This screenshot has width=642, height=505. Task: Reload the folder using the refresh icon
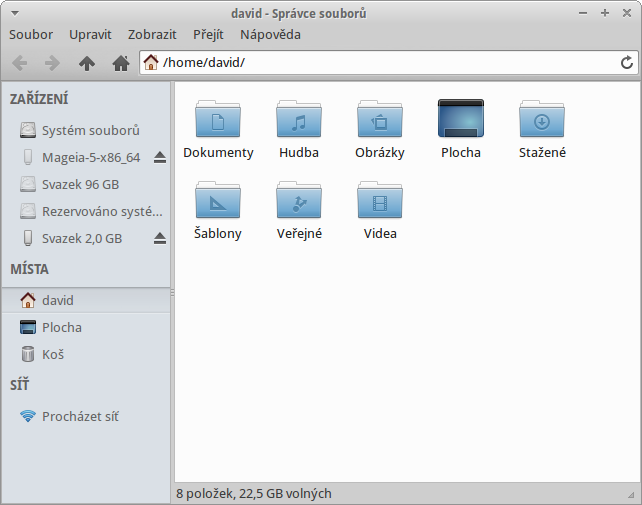[x=626, y=63]
